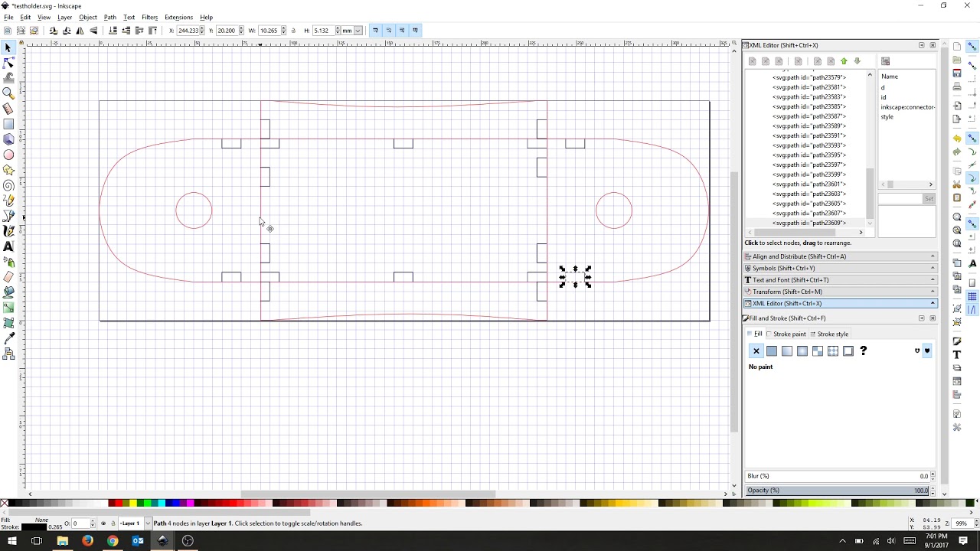980x551 pixels.
Task: Toggle grid snapping in snap bar
Action: [972, 296]
